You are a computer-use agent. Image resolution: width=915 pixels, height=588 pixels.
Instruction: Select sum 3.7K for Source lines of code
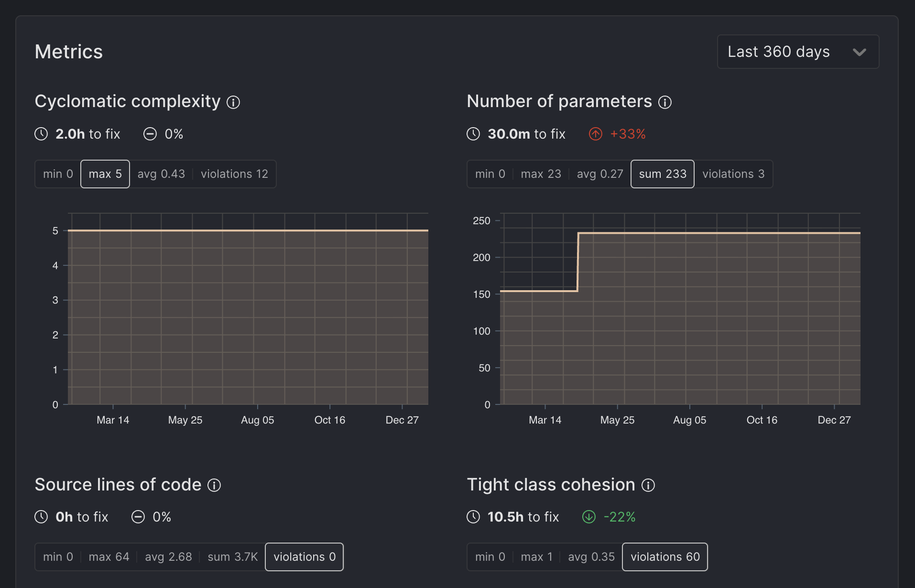(x=233, y=557)
